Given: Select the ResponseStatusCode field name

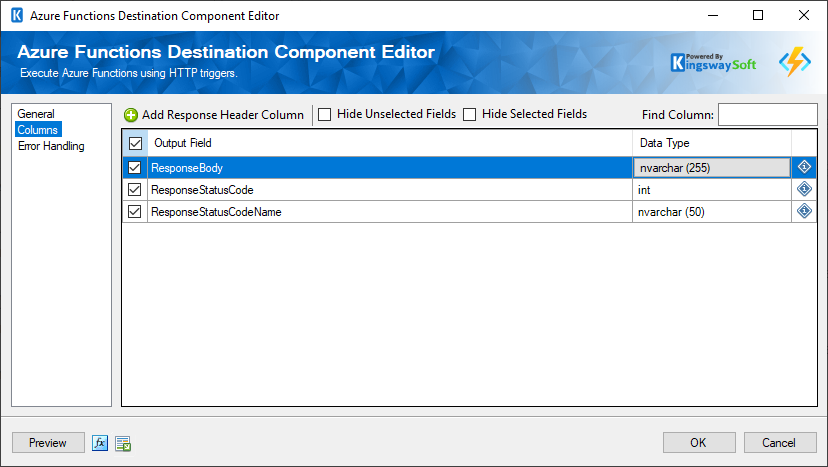Looking at the screenshot, I should pyautogui.click(x=202, y=190).
